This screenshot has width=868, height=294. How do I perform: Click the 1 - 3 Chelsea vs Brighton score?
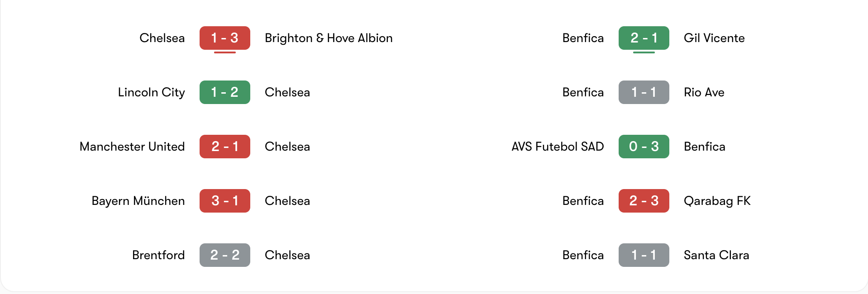[x=224, y=38]
